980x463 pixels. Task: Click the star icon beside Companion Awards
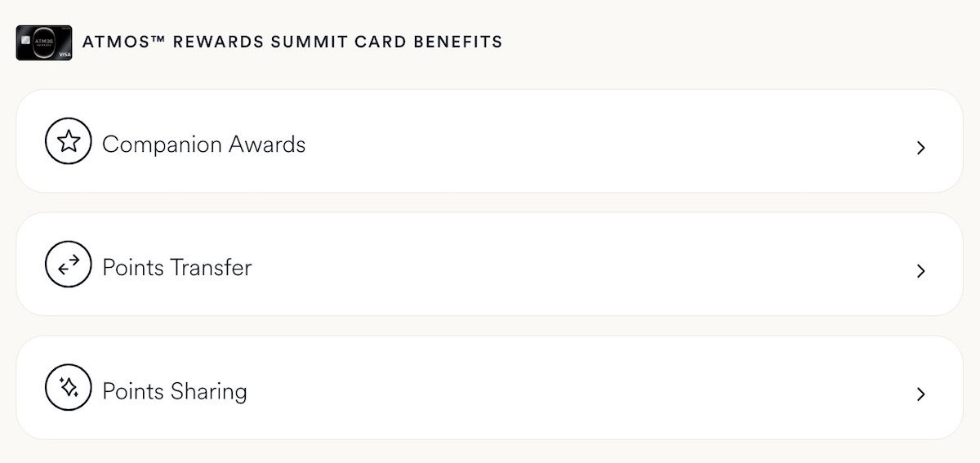tap(69, 141)
